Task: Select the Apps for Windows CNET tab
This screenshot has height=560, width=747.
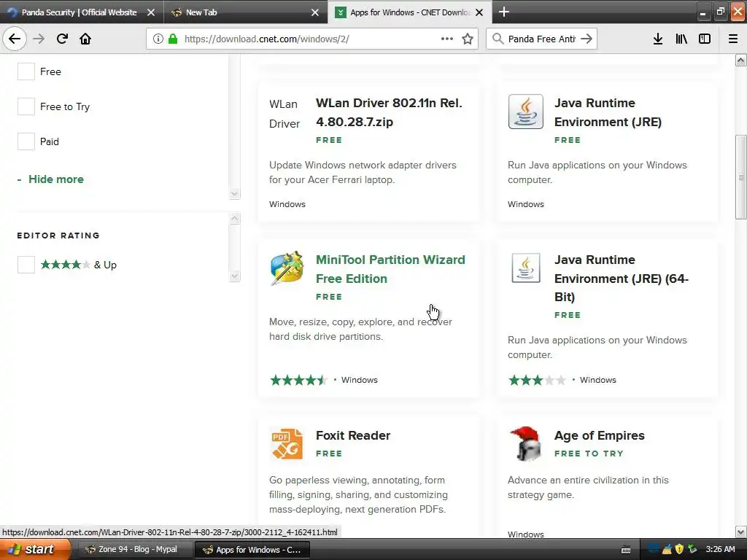Action: pos(410,12)
